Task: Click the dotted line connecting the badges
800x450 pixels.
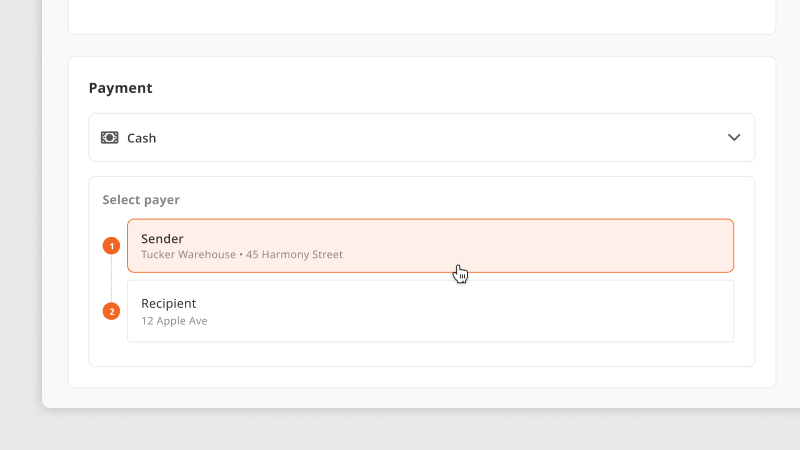Action: pyautogui.click(x=111, y=279)
